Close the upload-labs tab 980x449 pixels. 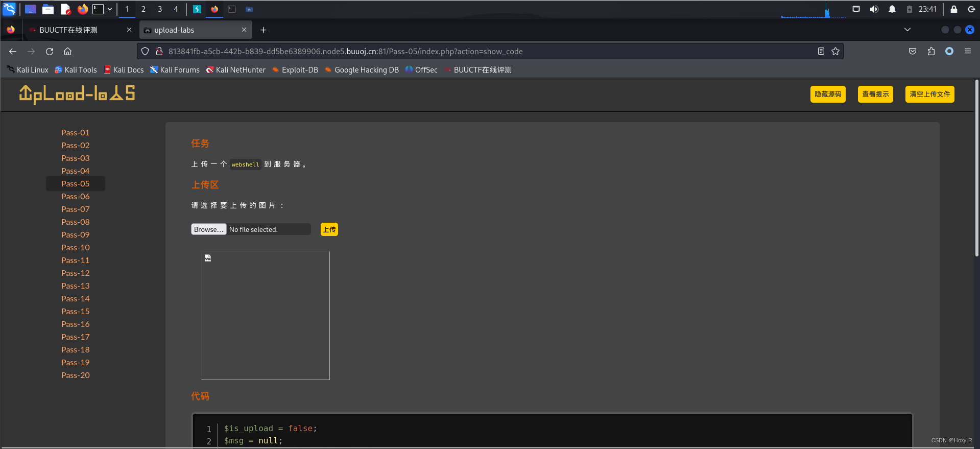click(244, 30)
